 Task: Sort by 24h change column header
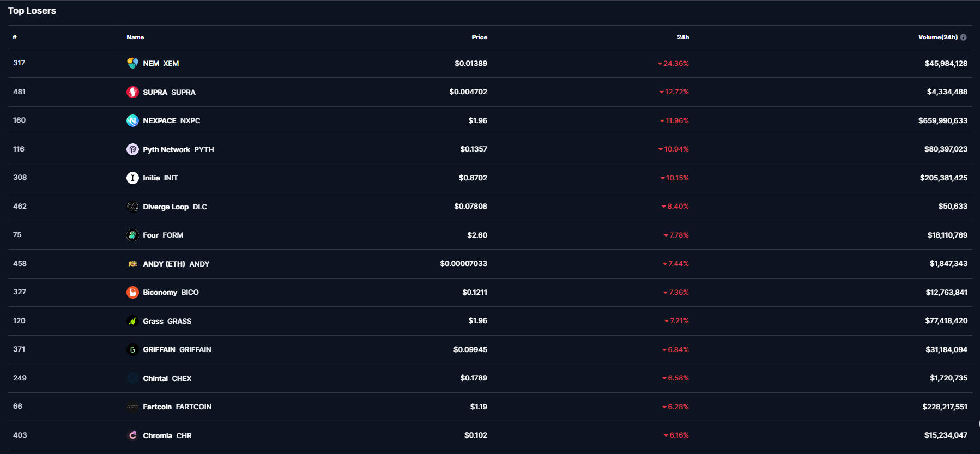[x=683, y=37]
